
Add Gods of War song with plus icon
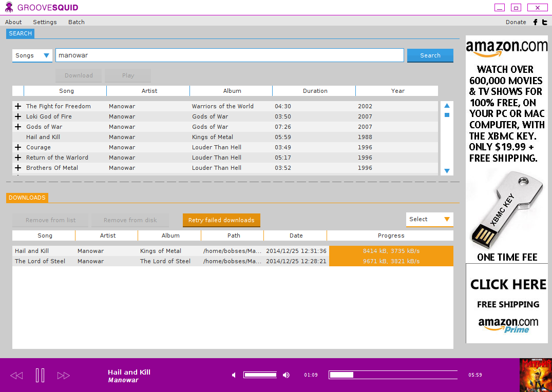tap(18, 126)
